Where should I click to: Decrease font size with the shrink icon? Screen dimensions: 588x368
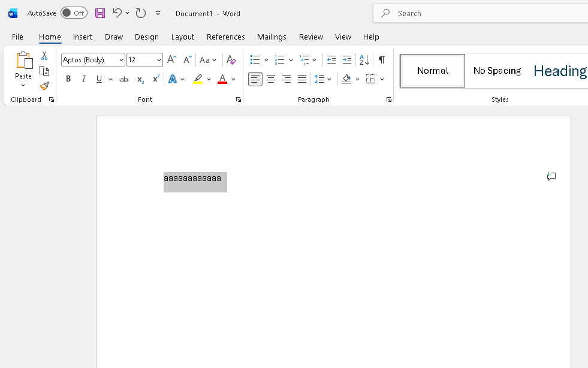click(x=187, y=60)
